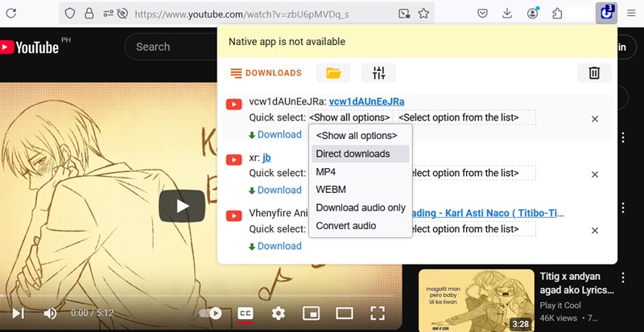Open the site permissions icon in address bar
This screenshot has width=644, height=332.
(108, 14)
